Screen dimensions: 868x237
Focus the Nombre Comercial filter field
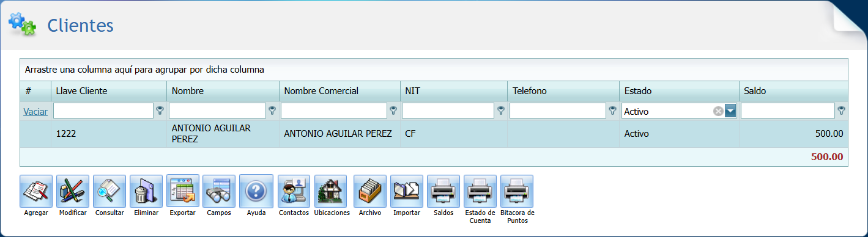click(334, 111)
